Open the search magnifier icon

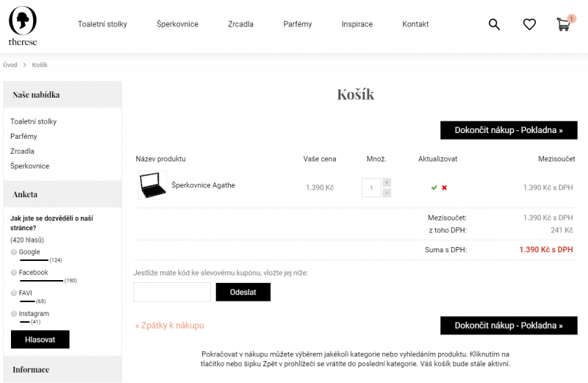coord(494,24)
